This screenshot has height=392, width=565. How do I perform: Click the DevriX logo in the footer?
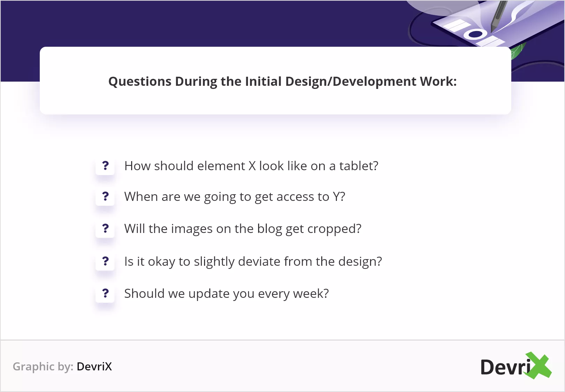(516, 366)
